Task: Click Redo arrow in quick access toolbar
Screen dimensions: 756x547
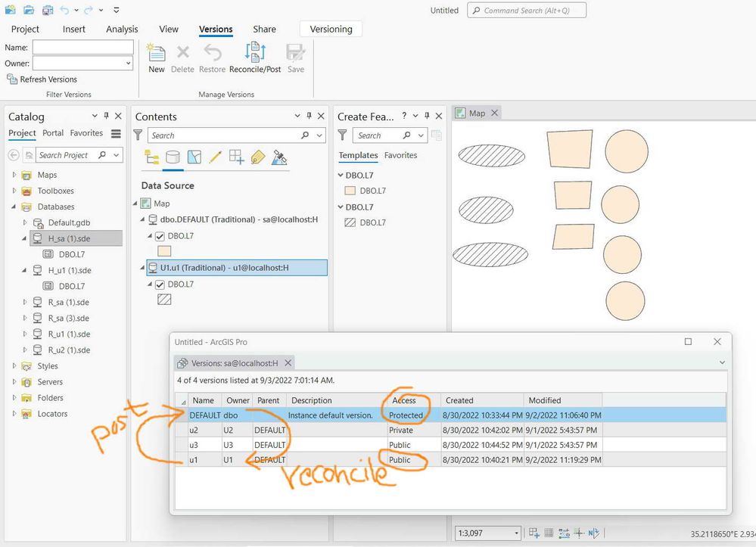Action: click(89, 10)
